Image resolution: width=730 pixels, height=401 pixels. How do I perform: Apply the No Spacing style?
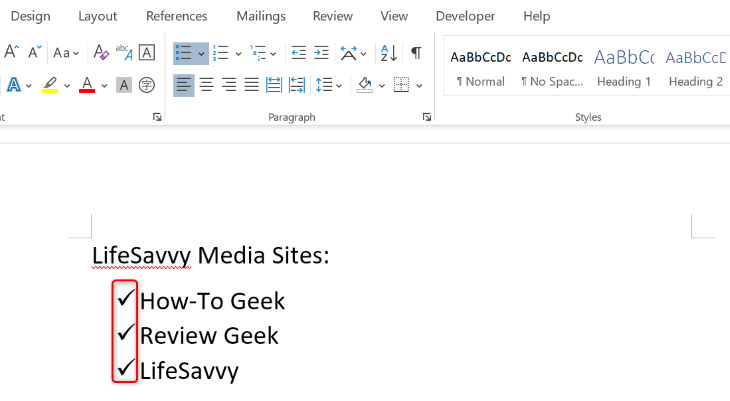[x=552, y=68]
